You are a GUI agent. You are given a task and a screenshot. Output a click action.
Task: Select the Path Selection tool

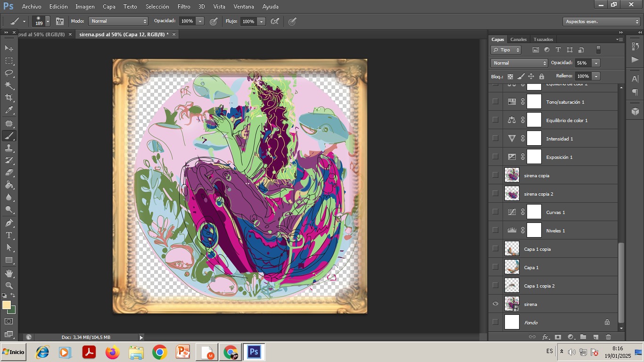[x=9, y=247]
